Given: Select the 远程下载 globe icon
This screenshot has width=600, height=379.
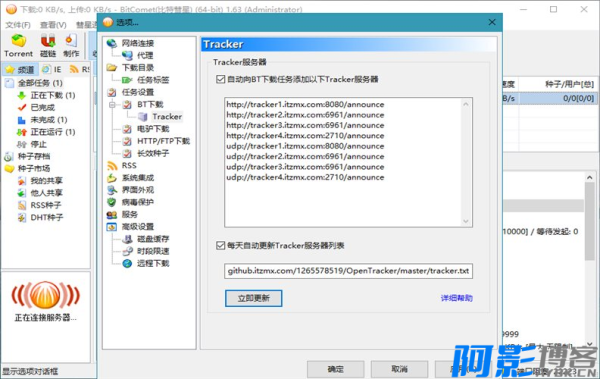Looking at the screenshot, I should click(x=127, y=263).
